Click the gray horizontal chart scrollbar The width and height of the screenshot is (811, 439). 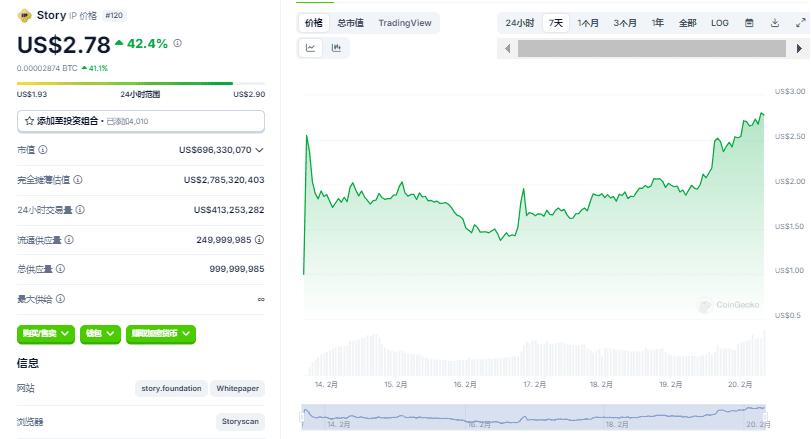[x=652, y=49]
